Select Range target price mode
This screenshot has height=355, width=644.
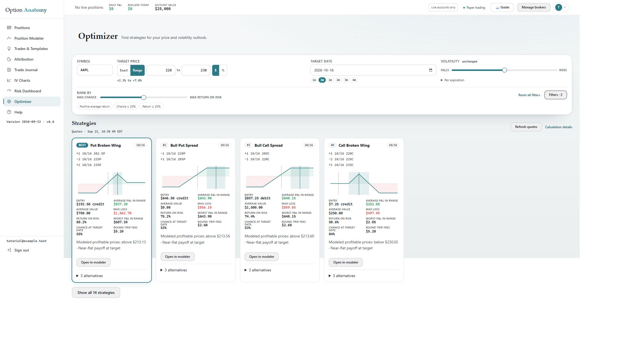(x=137, y=70)
